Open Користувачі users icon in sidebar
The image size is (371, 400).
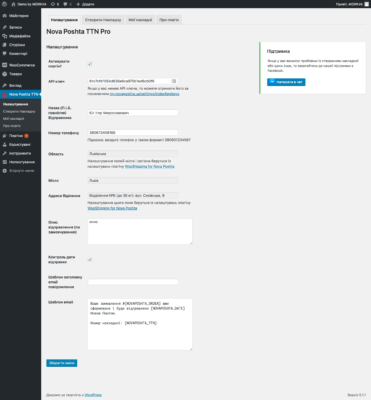(4, 144)
